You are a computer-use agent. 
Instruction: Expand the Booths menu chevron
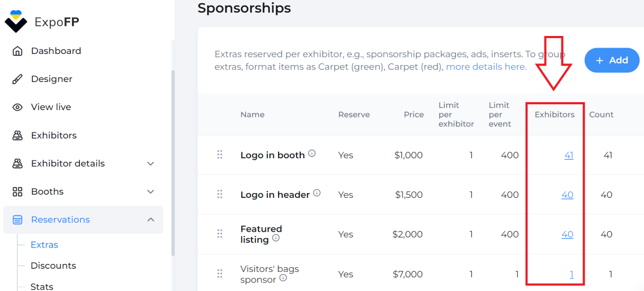(x=150, y=192)
